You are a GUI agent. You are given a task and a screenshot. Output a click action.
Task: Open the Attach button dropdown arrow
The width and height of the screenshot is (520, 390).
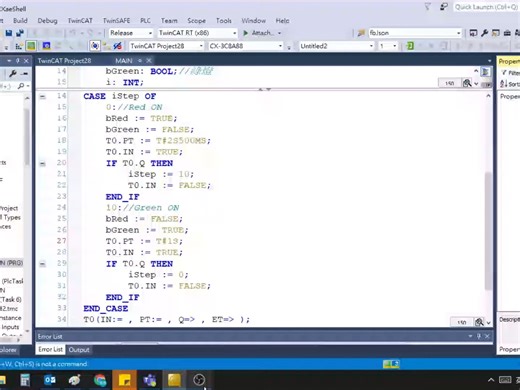tap(279, 33)
